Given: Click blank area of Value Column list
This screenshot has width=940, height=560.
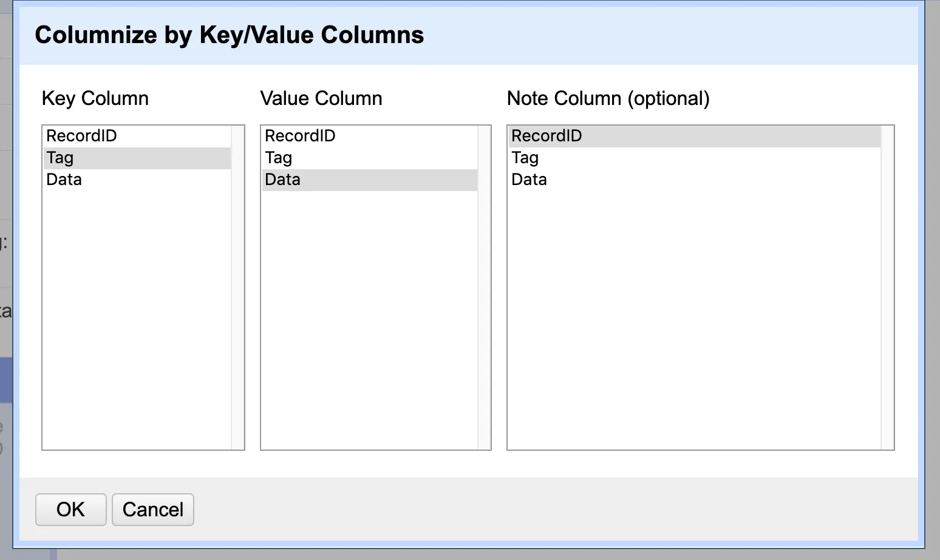Looking at the screenshot, I should (369, 315).
